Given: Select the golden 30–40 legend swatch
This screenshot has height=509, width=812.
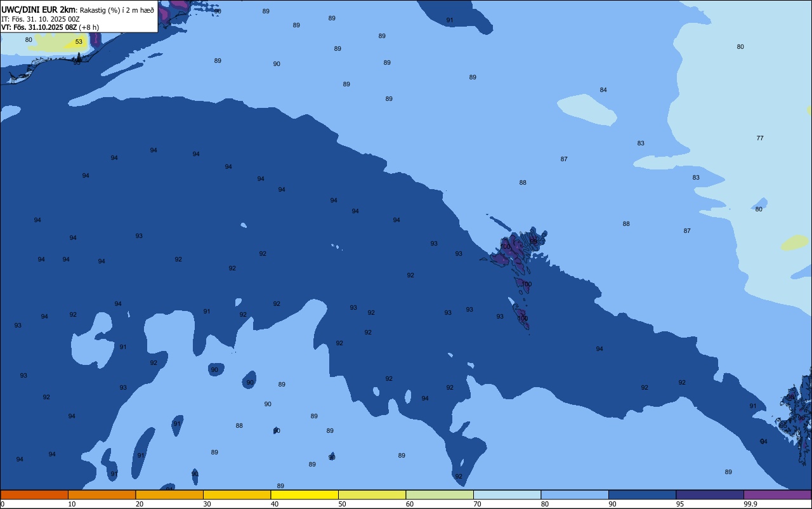Looking at the screenshot, I should 237,494.
